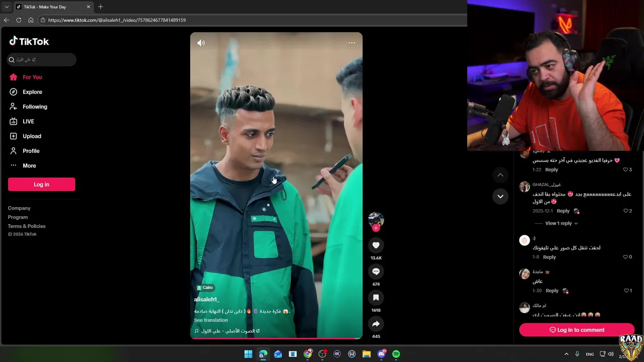Open comments via the speech bubble icon

click(376, 271)
